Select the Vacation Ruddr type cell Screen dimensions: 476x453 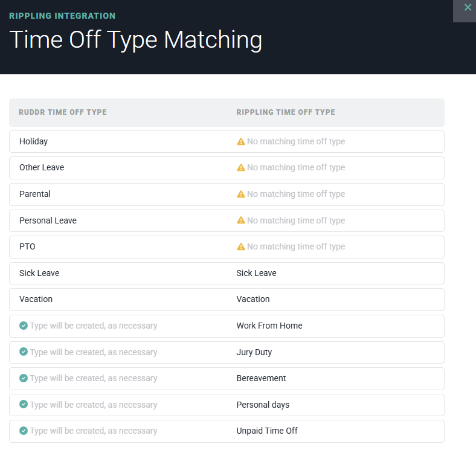(x=36, y=299)
